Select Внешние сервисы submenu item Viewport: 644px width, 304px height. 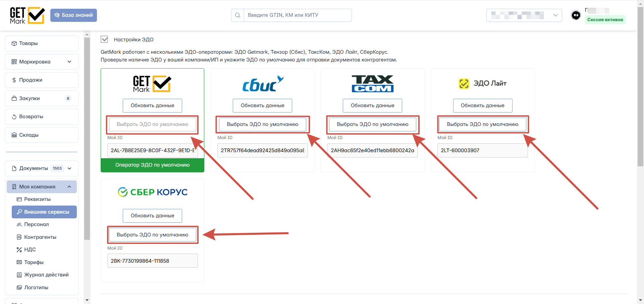(x=44, y=212)
